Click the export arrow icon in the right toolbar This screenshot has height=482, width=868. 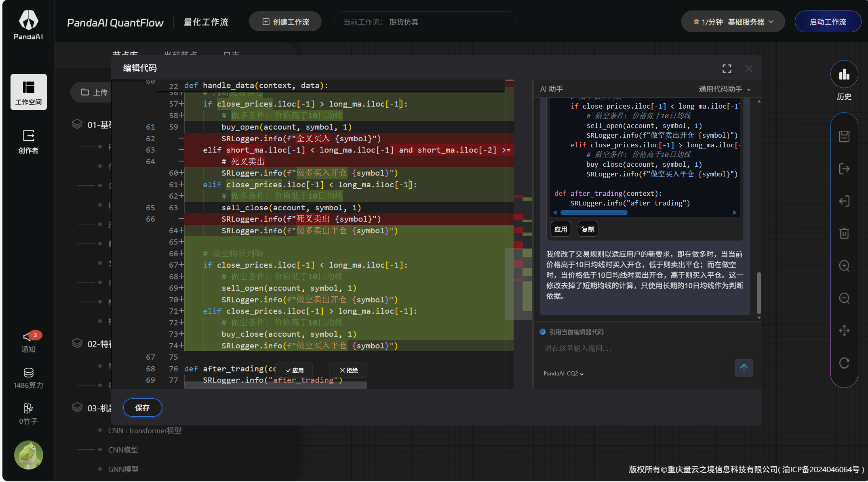click(844, 169)
